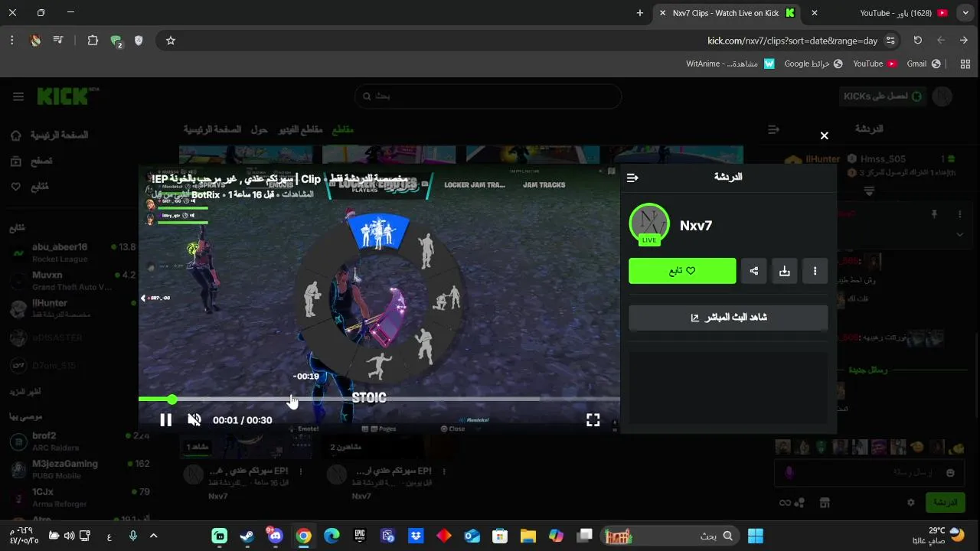Viewport: 980px width, 551px height.
Task: Open Epic Games Launcher from taskbar
Action: click(x=360, y=536)
